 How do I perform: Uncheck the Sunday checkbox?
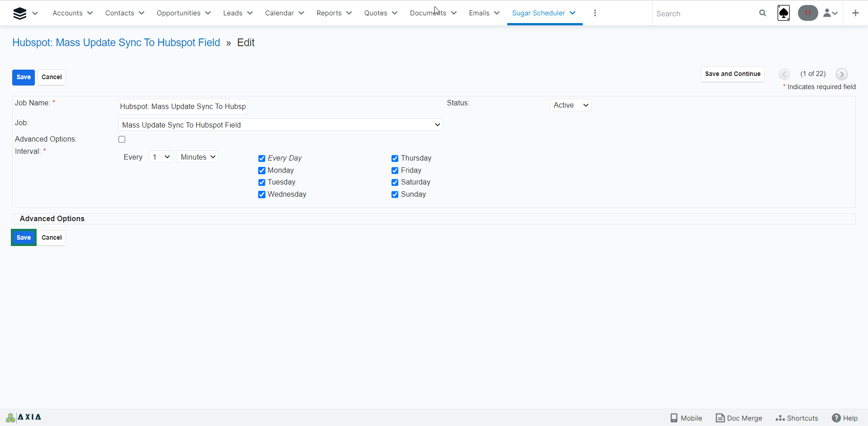(395, 194)
